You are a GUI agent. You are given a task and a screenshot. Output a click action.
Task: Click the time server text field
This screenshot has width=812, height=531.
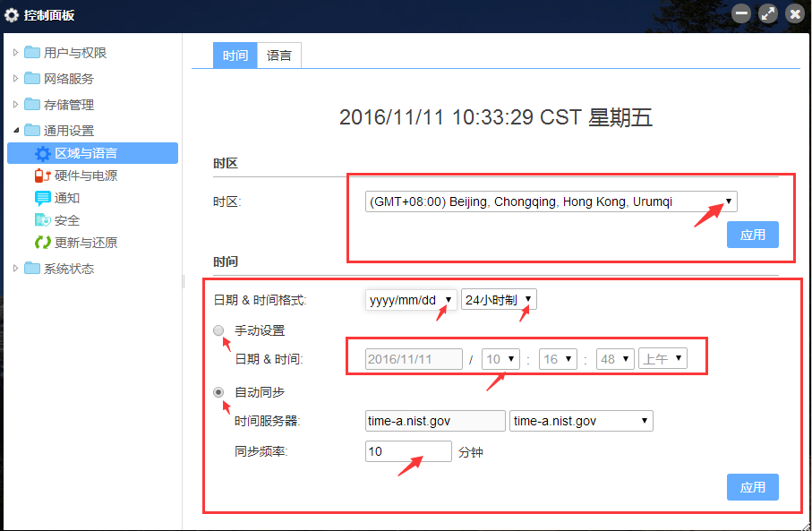(x=435, y=421)
